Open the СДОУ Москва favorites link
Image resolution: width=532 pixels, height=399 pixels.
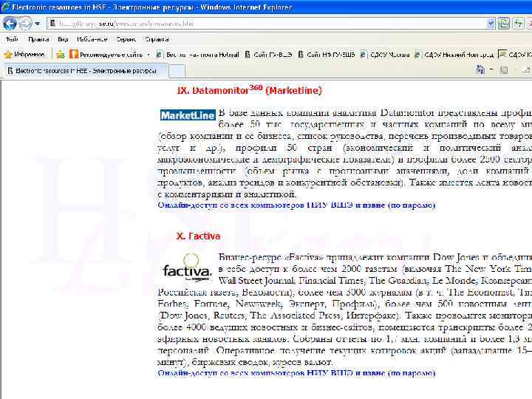coord(385,54)
